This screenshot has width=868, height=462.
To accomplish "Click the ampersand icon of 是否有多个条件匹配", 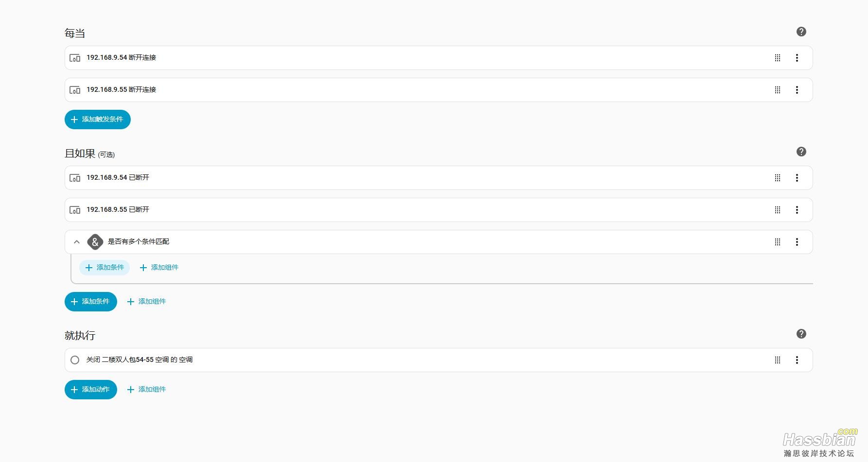I will click(x=95, y=242).
